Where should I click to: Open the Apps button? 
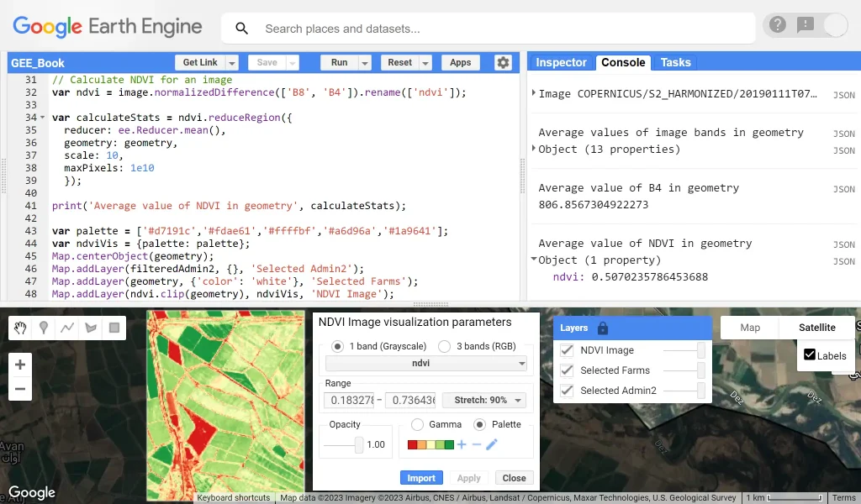(x=460, y=62)
